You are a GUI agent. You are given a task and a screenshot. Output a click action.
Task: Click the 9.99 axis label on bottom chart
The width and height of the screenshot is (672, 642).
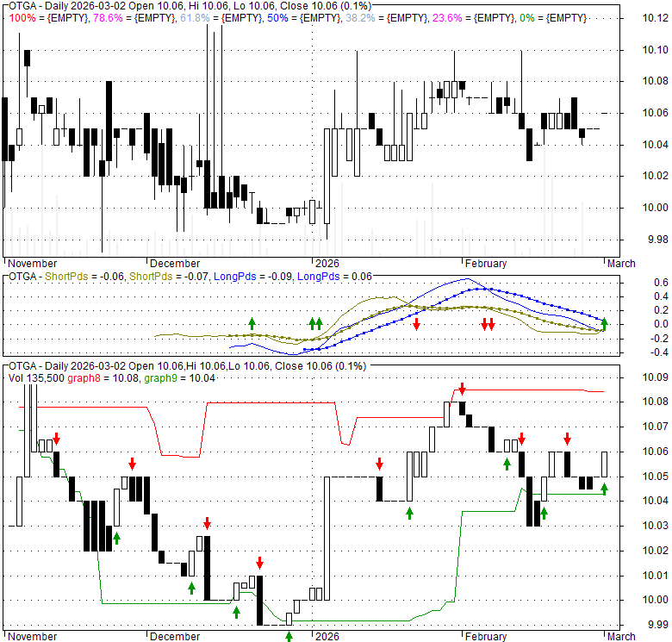tap(658, 624)
